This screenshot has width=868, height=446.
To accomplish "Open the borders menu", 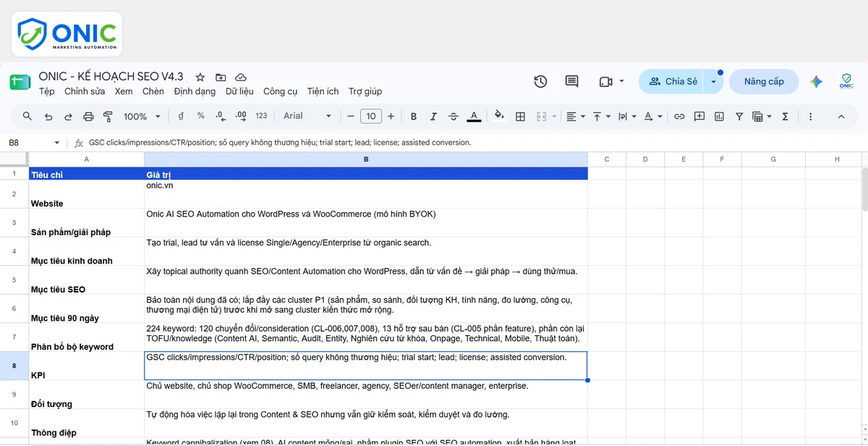I will [520, 116].
